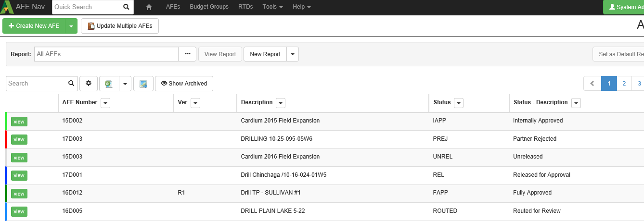
Task: Click the Report name field showing All AFEs
Action: (106, 54)
